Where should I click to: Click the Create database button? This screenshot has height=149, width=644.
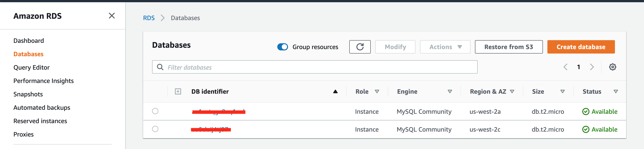[581, 47]
